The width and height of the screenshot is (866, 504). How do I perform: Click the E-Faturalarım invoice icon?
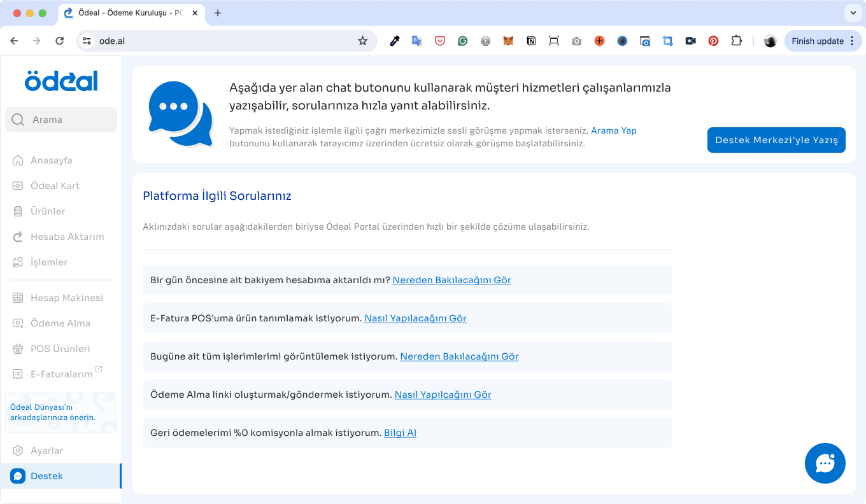point(18,374)
